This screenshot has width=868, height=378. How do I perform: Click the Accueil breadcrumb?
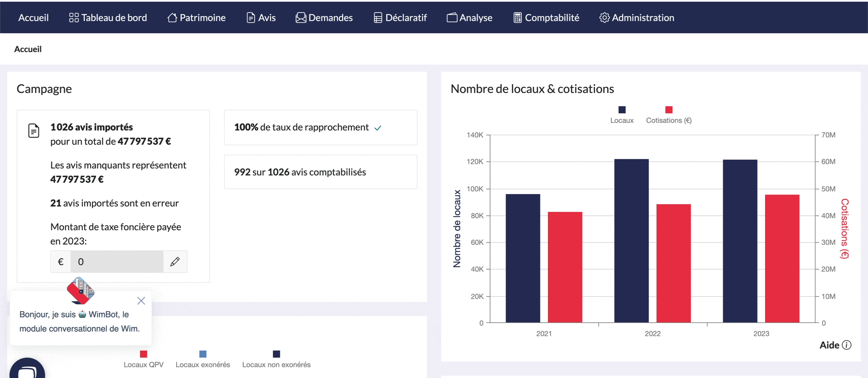click(28, 49)
